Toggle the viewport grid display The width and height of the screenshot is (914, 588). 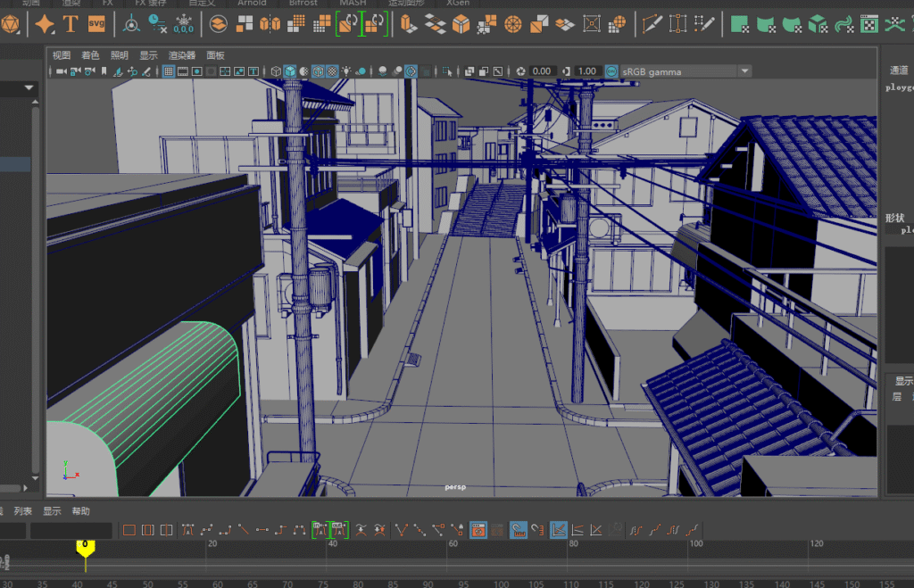tap(168, 71)
